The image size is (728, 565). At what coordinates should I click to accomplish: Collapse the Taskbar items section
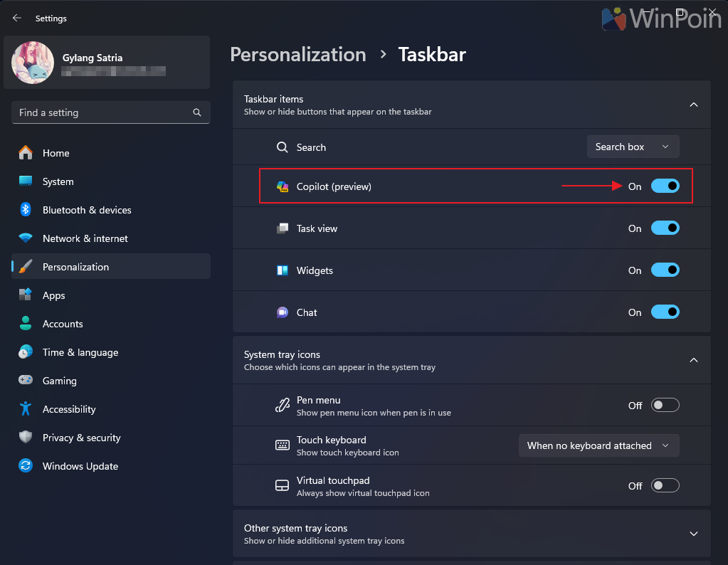tap(694, 105)
